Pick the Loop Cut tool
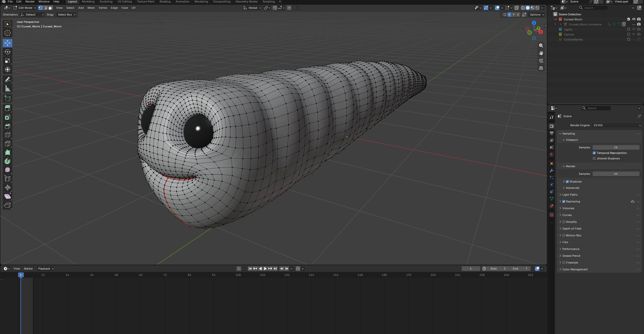 point(8,135)
